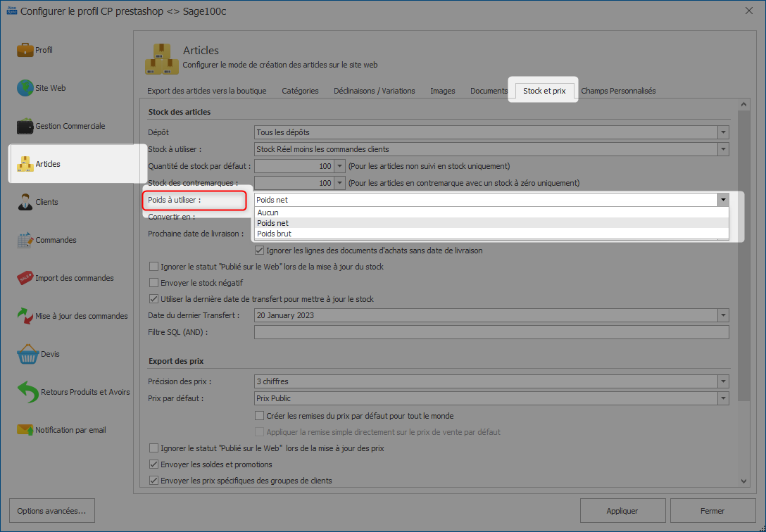
Task: Switch to the Catégories tab
Action: point(300,91)
